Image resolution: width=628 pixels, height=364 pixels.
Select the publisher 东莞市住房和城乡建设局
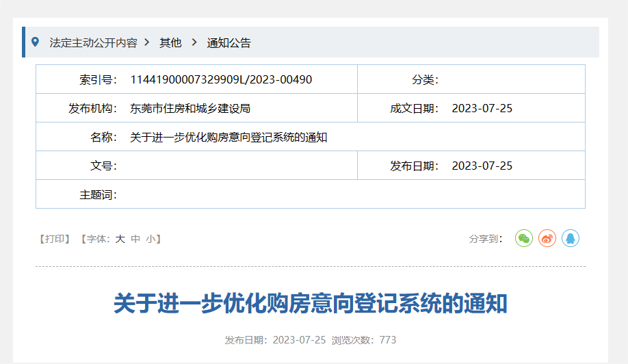194,108
